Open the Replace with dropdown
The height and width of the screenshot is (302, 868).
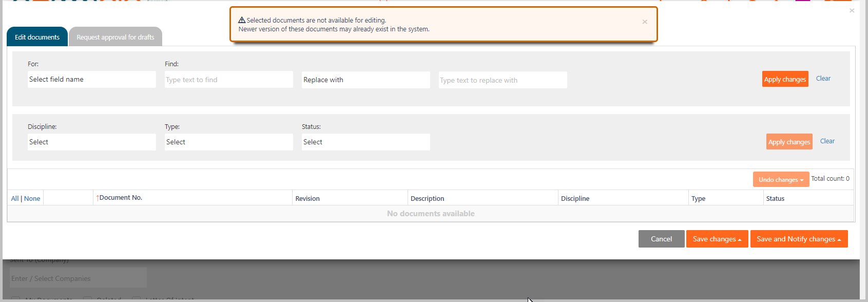click(365, 80)
